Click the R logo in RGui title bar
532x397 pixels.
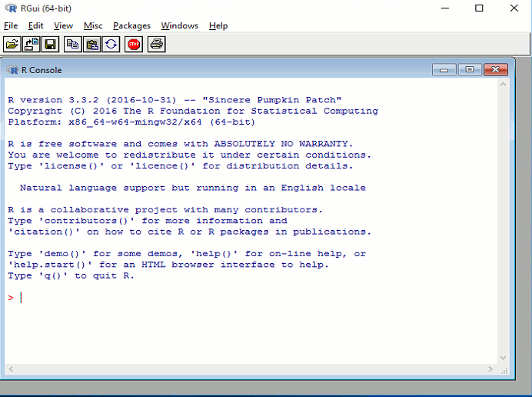pyautogui.click(x=11, y=8)
